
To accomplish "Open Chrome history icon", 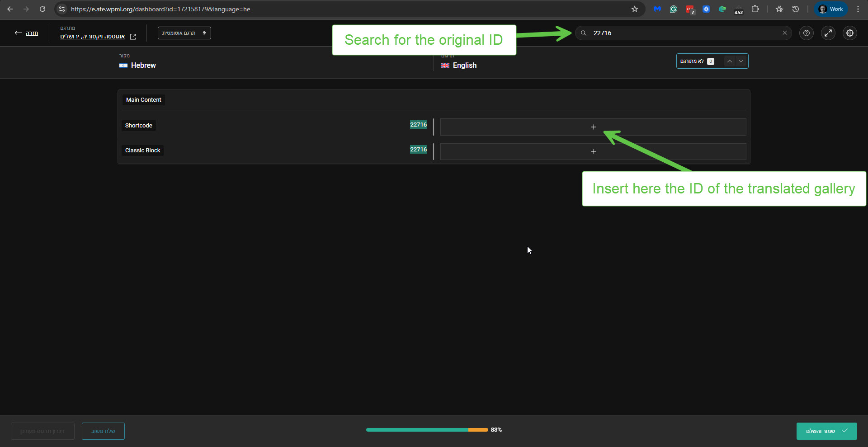I will pos(796,9).
